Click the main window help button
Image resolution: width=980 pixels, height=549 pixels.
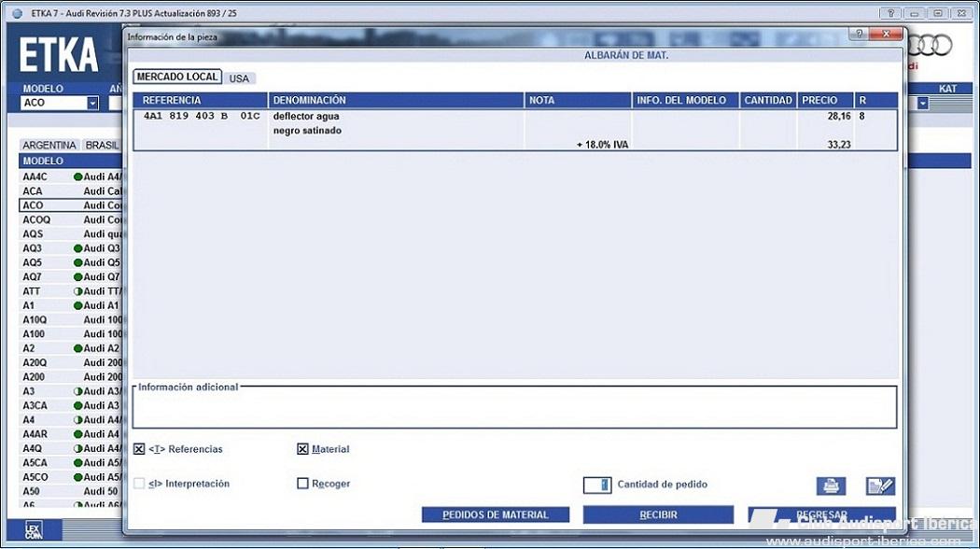coord(890,13)
